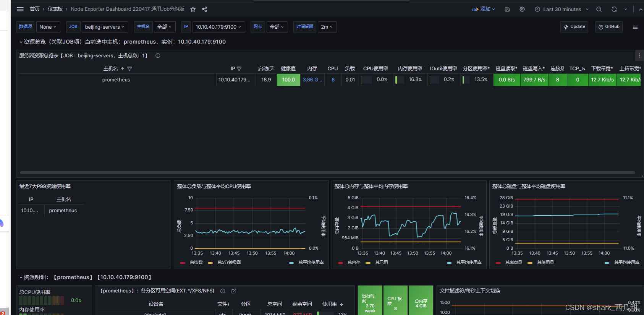The width and height of the screenshot is (644, 315).
Task: Open the None datasource dropdown
Action: tap(48, 27)
